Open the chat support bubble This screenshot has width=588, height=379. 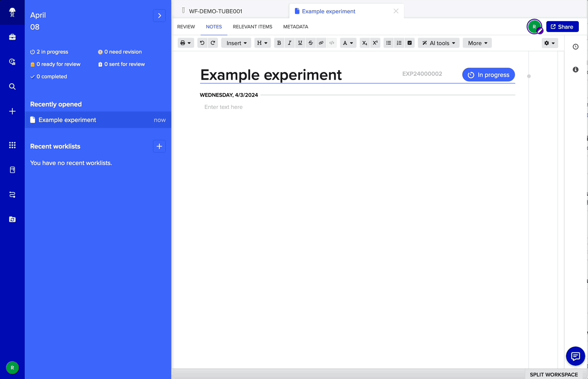coord(576,356)
